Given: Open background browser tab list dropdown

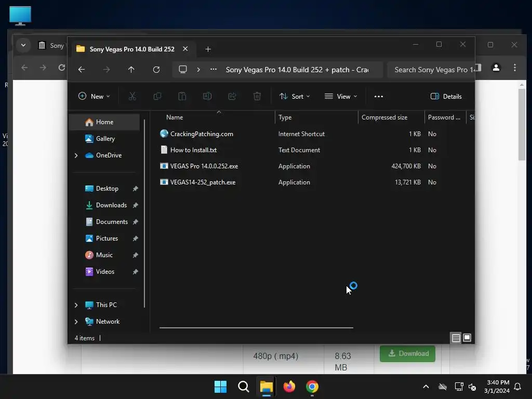Looking at the screenshot, I should (x=23, y=45).
